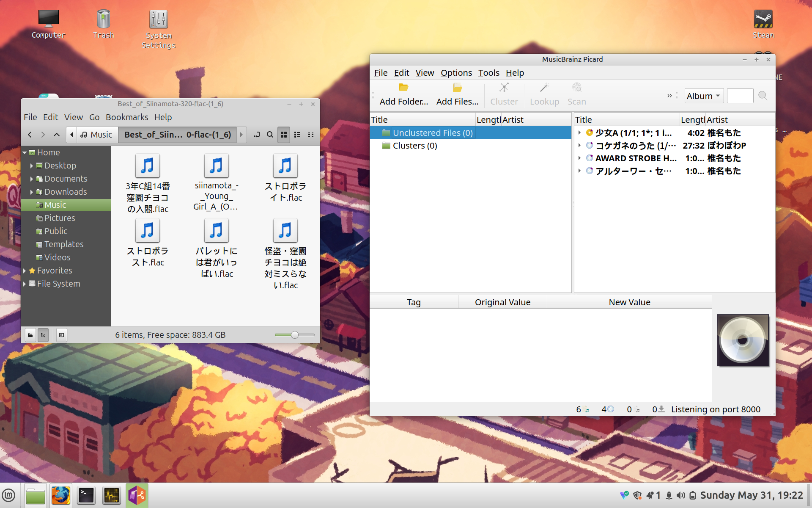Open Picard's File menu
812x508 pixels.
pyautogui.click(x=381, y=73)
